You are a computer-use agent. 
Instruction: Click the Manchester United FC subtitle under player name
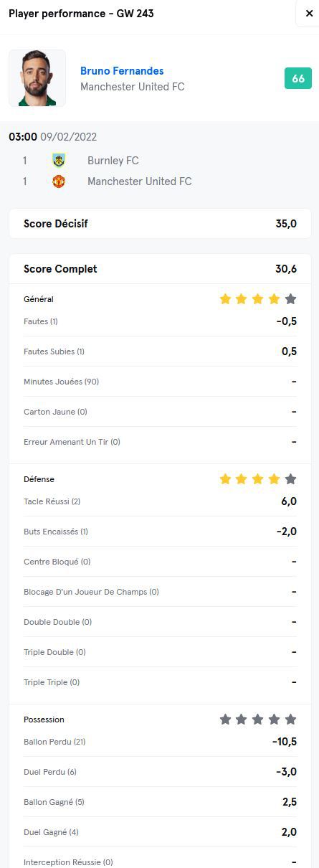pyautogui.click(x=133, y=87)
